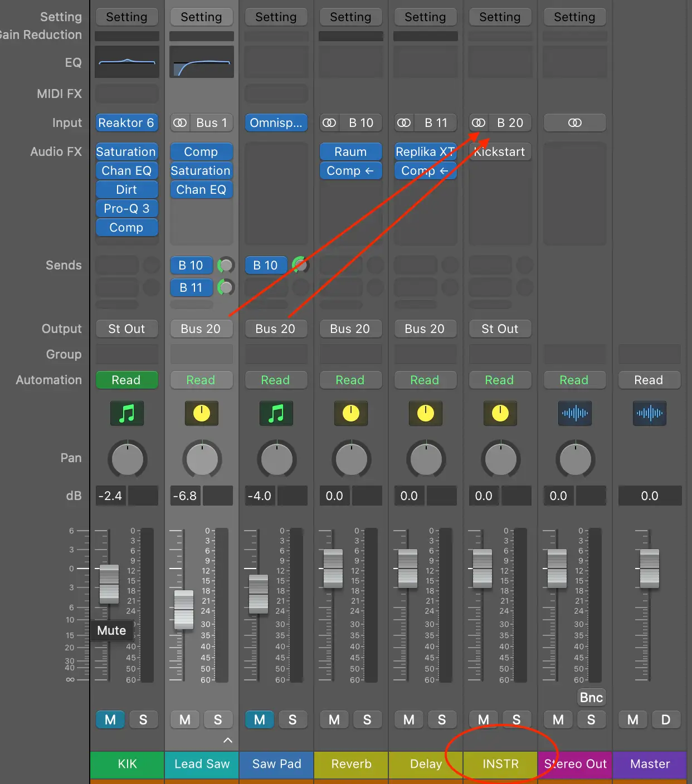692x784 pixels.
Task: Solo the Lead Saw channel
Action: pos(218,719)
